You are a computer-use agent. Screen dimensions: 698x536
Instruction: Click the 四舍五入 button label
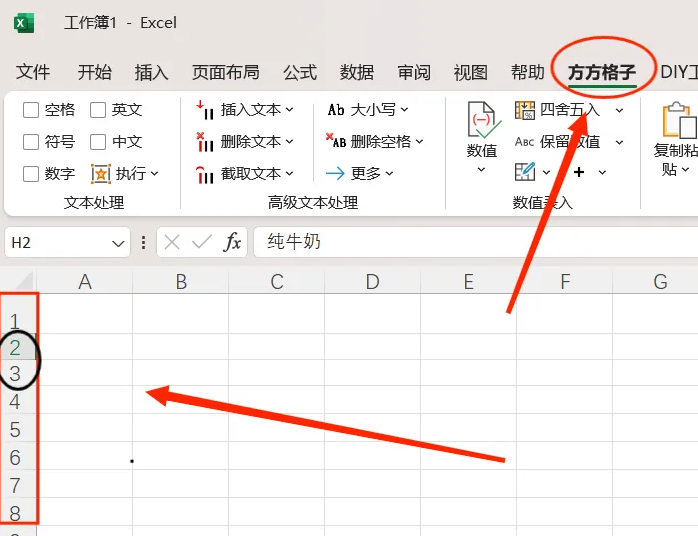coord(570,110)
